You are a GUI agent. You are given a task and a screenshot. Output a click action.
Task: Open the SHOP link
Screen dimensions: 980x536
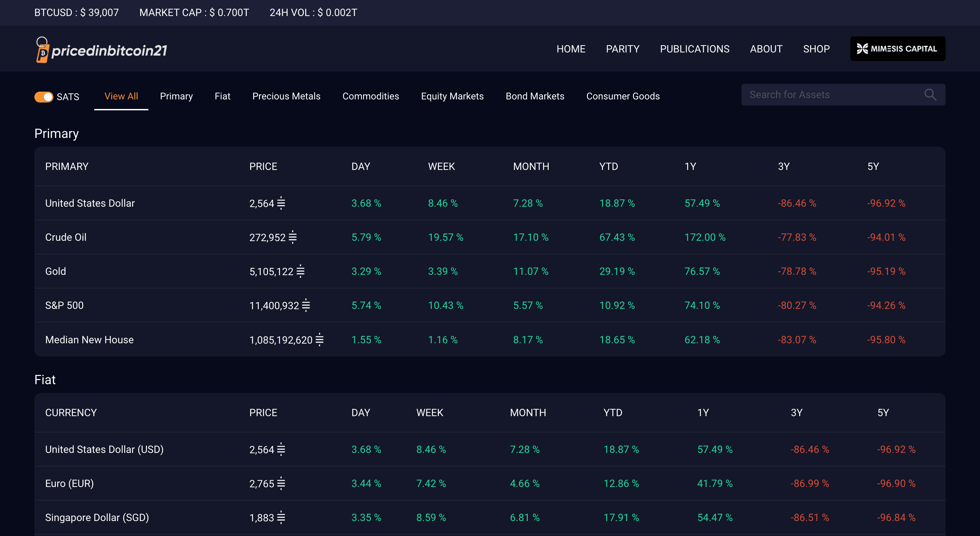816,49
